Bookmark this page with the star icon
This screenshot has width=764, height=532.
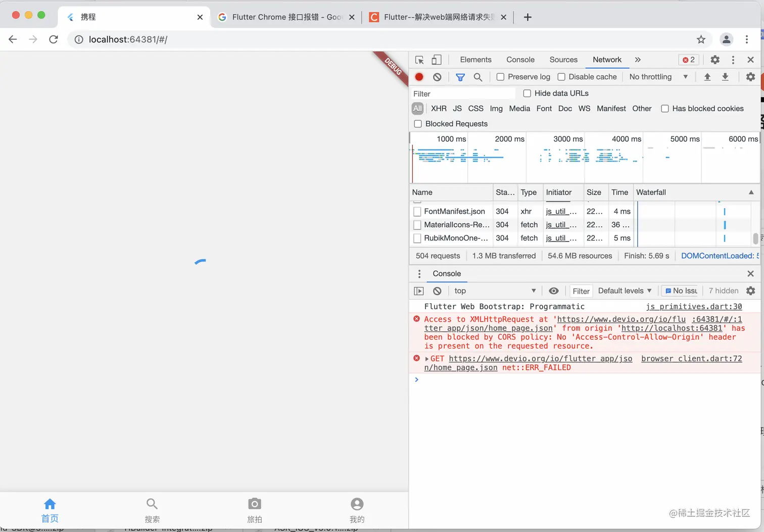(701, 39)
